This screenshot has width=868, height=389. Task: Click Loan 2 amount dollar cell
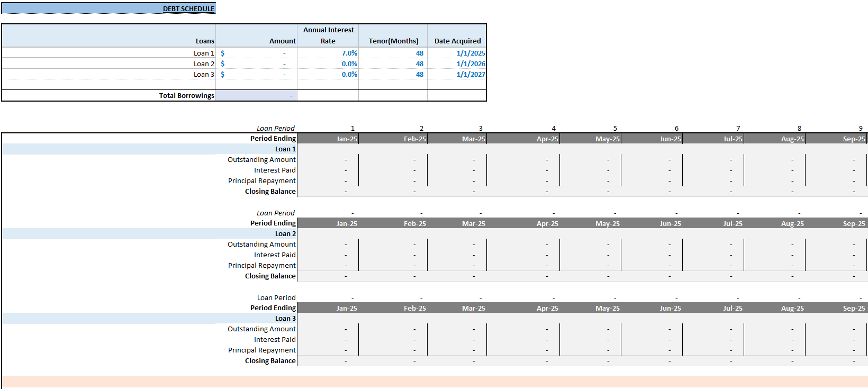click(x=257, y=64)
